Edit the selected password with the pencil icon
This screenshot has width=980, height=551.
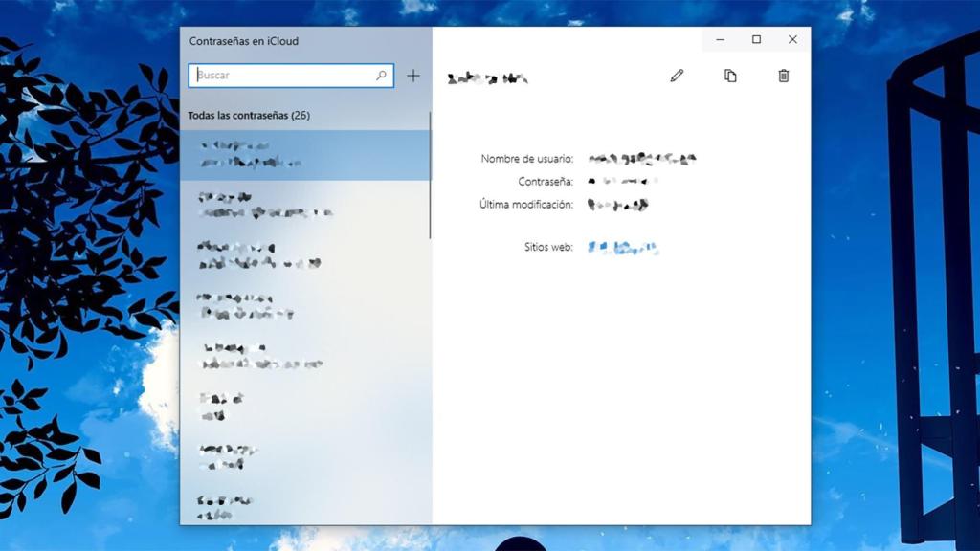(678, 75)
